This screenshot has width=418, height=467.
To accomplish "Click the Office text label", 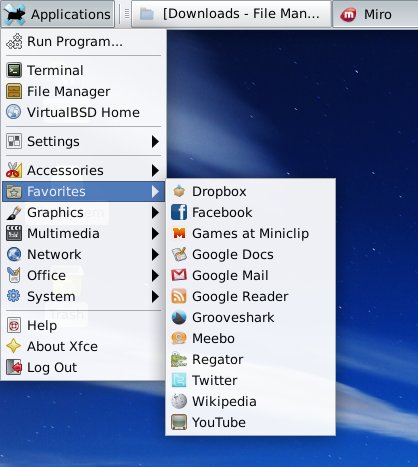I will 46,275.
